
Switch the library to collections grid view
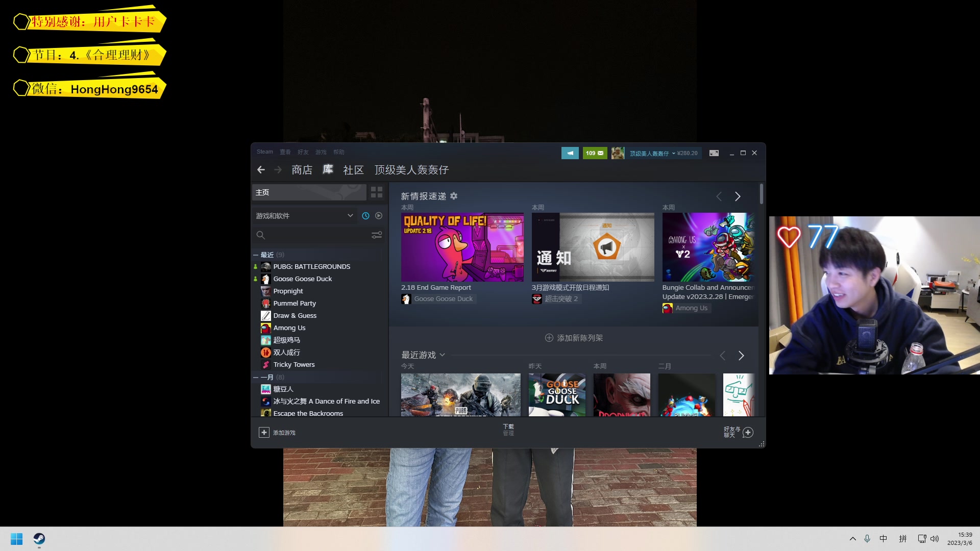click(x=377, y=192)
